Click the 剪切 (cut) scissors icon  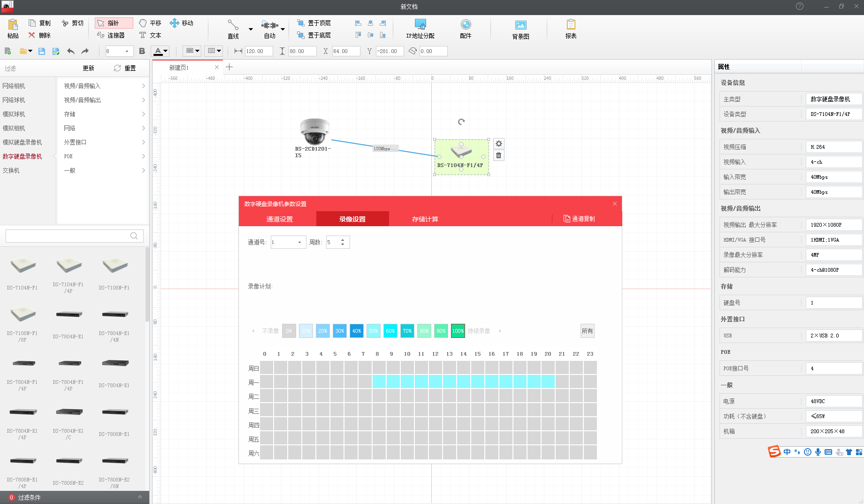click(65, 23)
